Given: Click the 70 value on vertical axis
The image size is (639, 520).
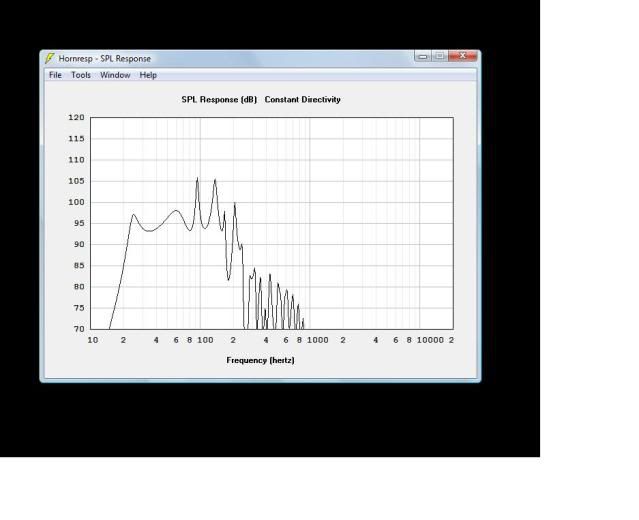Looking at the screenshot, I should pyautogui.click(x=79, y=328).
